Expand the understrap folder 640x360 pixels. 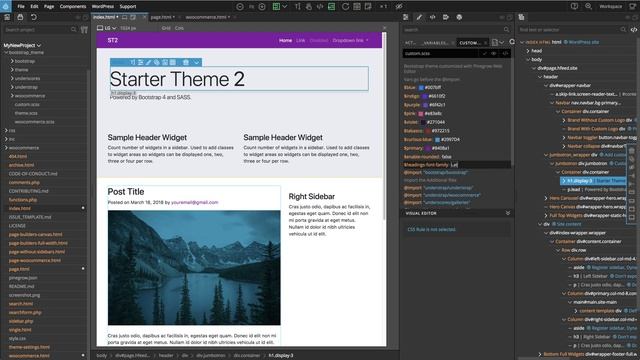tap(12, 87)
